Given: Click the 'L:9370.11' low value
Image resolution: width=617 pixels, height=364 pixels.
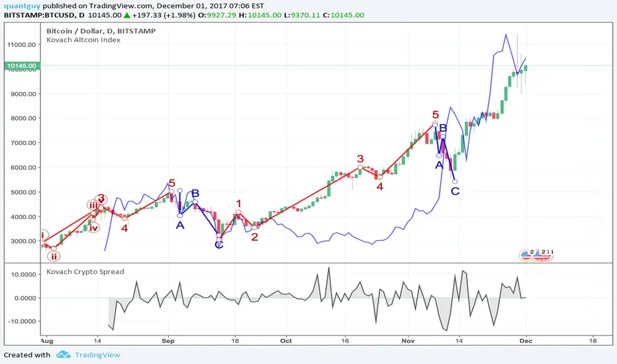Looking at the screenshot, I should click(x=302, y=15).
